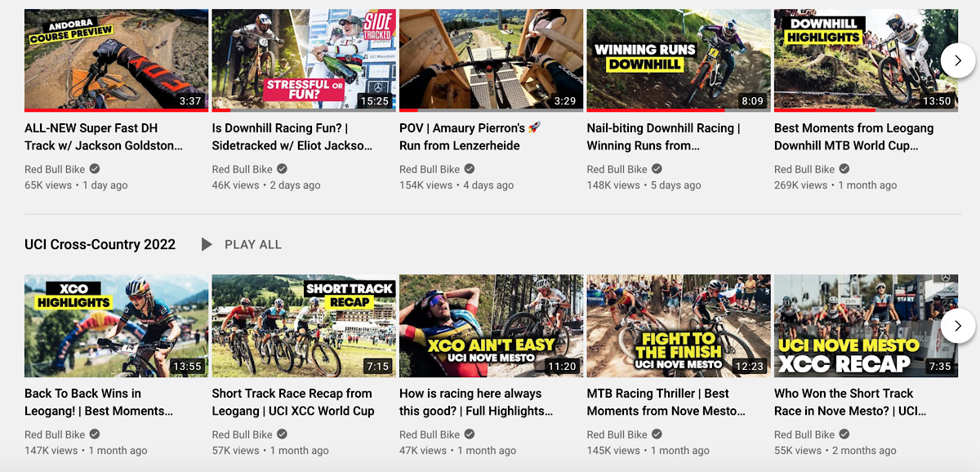Click verified checkmark under Is Downhill Racing Fun

(x=282, y=169)
